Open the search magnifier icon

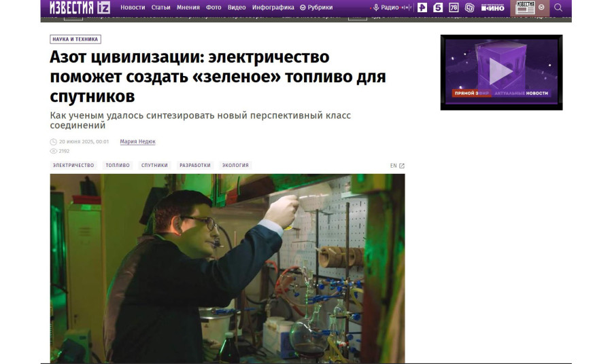click(x=558, y=7)
